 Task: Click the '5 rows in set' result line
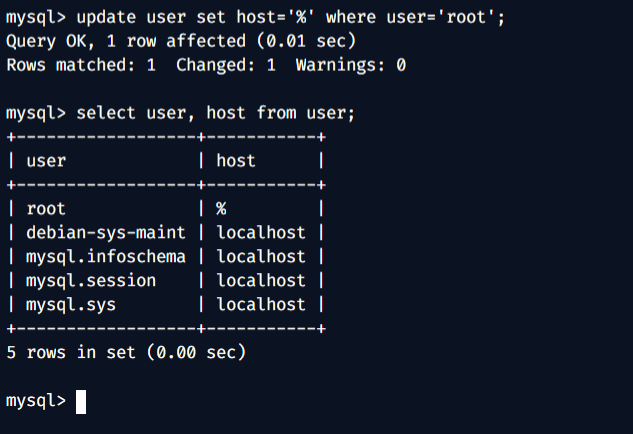(x=126, y=352)
